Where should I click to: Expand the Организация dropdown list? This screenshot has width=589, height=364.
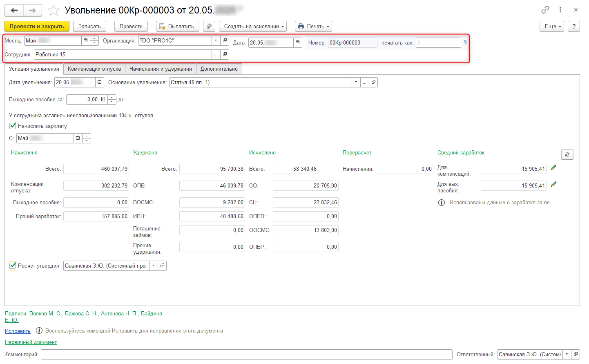(216, 40)
